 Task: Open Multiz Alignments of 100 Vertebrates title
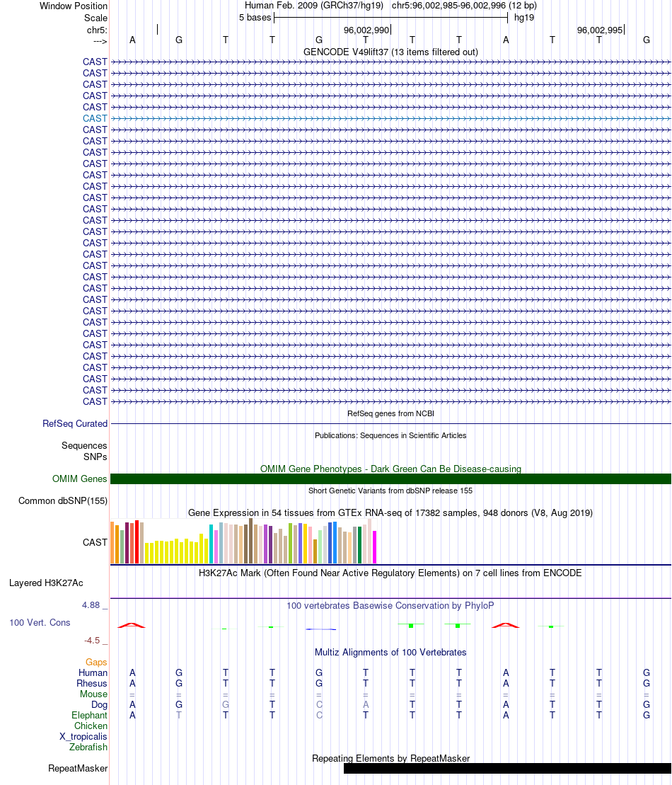pyautogui.click(x=390, y=653)
